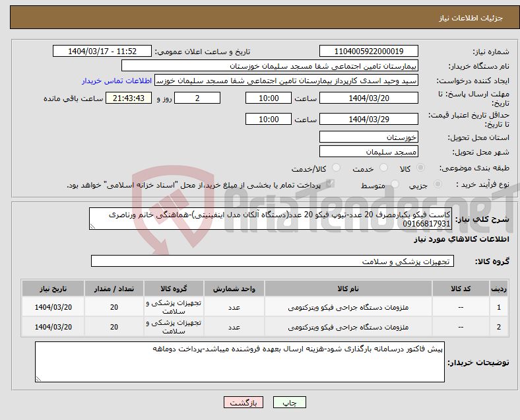The image size is (520, 420).
Task: Click the general need description textarea
Action: (x=271, y=219)
